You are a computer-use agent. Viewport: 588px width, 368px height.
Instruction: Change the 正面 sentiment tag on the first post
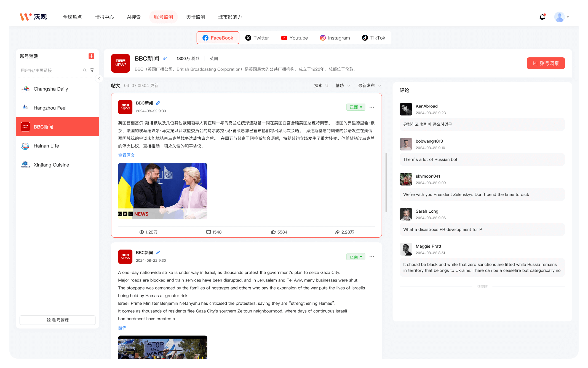[x=356, y=107]
